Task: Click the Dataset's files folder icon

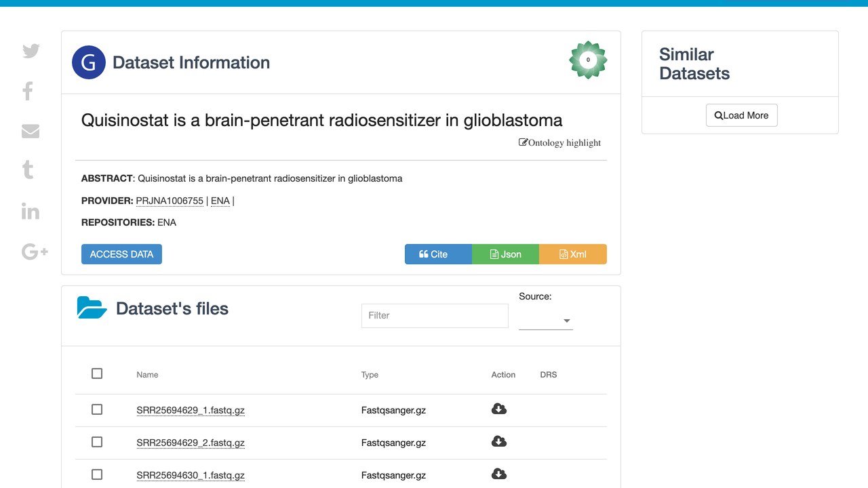Action: click(92, 308)
